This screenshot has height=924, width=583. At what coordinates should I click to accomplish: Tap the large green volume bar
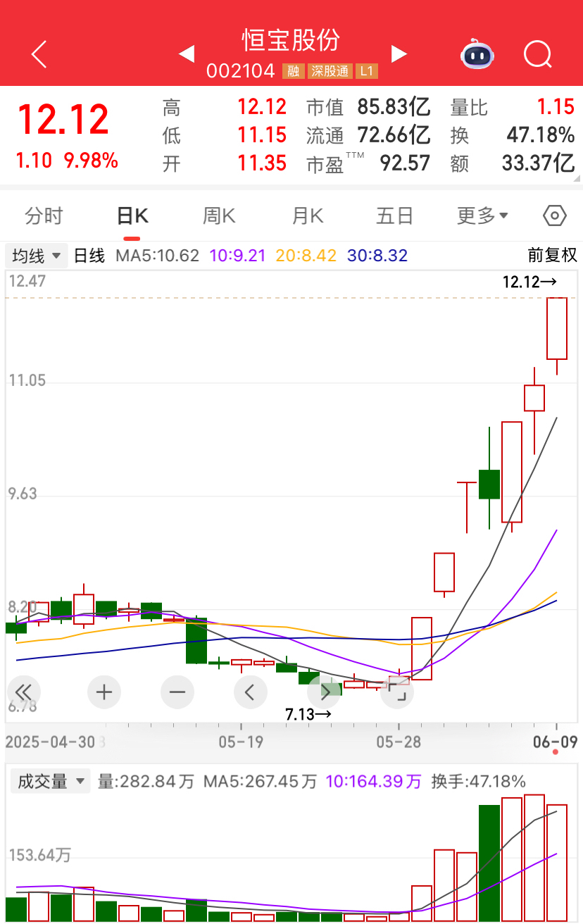point(489,863)
